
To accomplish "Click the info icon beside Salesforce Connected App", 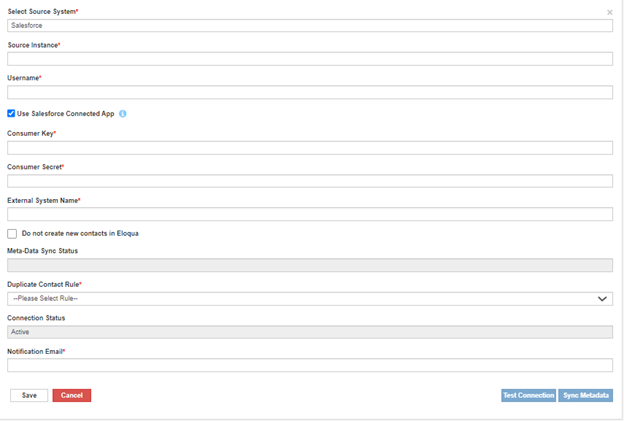I will pyautogui.click(x=123, y=114).
